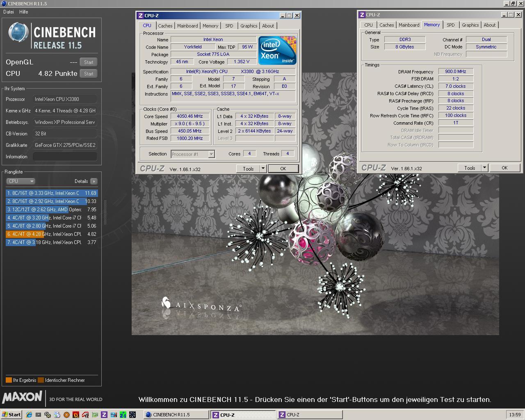The width and height of the screenshot is (525, 420).
Task: Expand the Tools dropdown arrow in the CPU-Z Memory window
Action: (484, 168)
